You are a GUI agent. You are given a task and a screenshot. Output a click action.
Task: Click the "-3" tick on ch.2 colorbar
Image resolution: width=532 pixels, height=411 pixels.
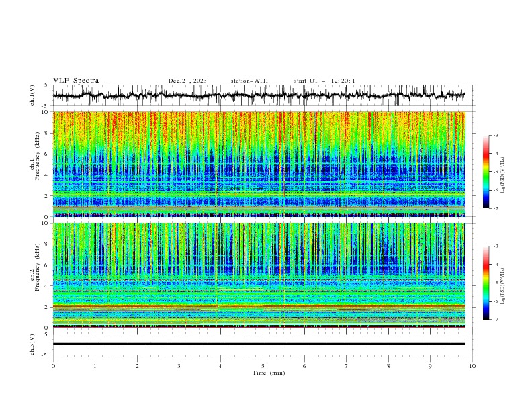click(x=496, y=246)
